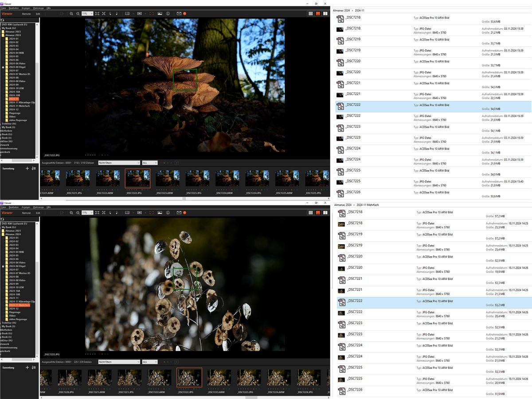Switch upper Viewer to thumbnail grid view

point(311,14)
